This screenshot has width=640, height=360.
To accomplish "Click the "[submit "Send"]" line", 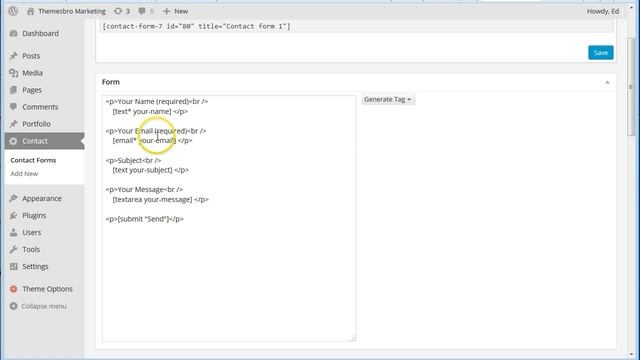I will pyautogui.click(x=143, y=219).
